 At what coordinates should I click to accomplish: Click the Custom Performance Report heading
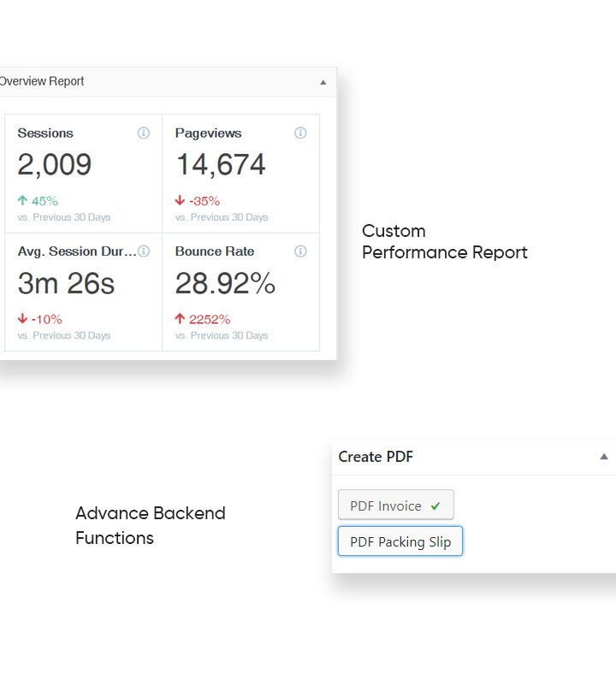pyautogui.click(x=444, y=242)
